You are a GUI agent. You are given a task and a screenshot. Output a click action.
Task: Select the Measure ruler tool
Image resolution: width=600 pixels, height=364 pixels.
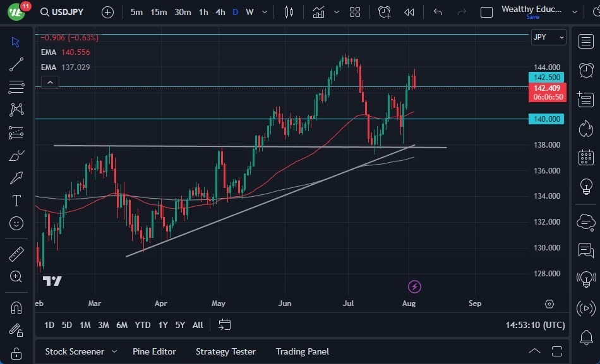tap(16, 252)
